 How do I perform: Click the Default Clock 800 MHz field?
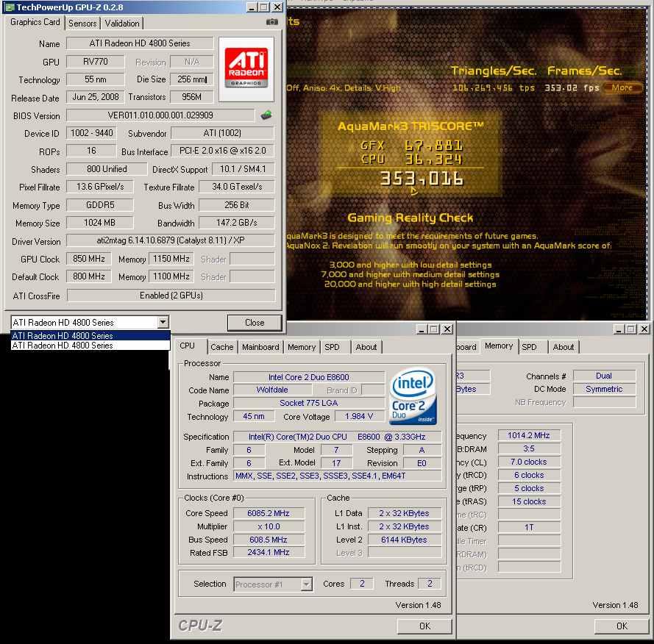pos(89,276)
